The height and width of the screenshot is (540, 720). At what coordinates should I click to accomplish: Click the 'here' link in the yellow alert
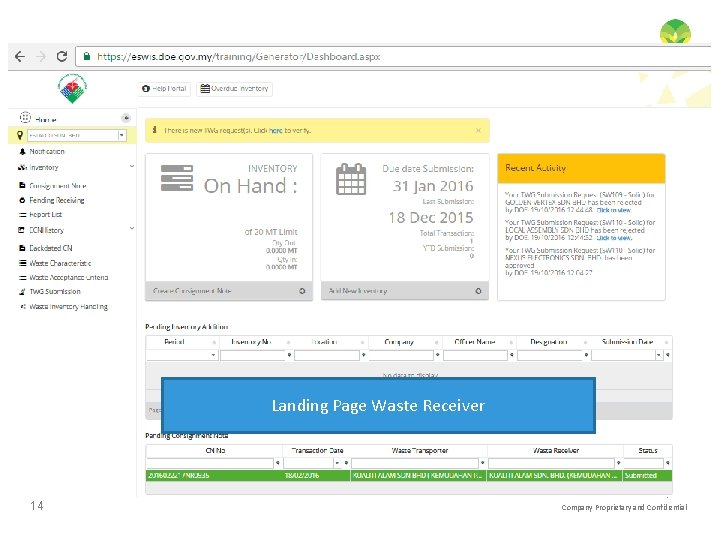pyautogui.click(x=276, y=130)
